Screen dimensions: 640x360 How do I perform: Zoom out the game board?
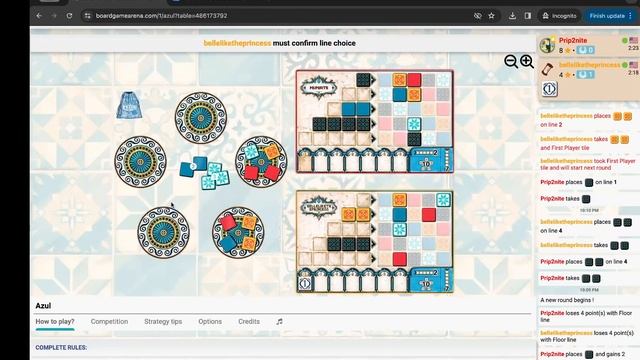pos(511,61)
